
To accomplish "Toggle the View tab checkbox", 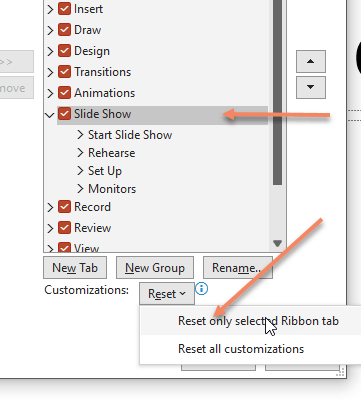I will tap(64, 247).
